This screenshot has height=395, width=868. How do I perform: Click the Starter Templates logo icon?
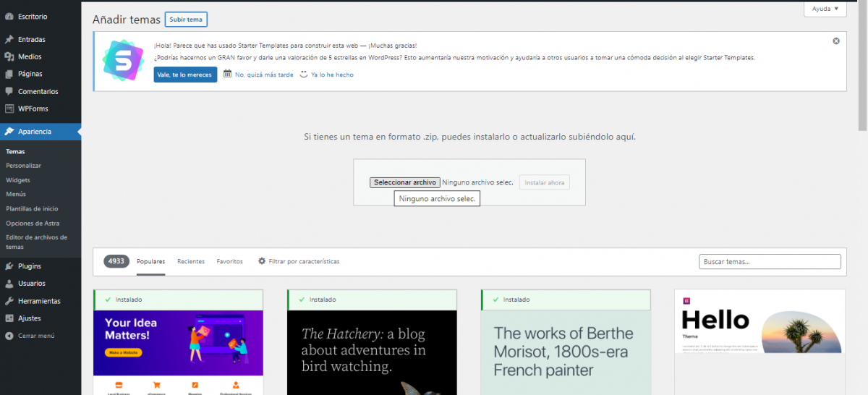122,61
